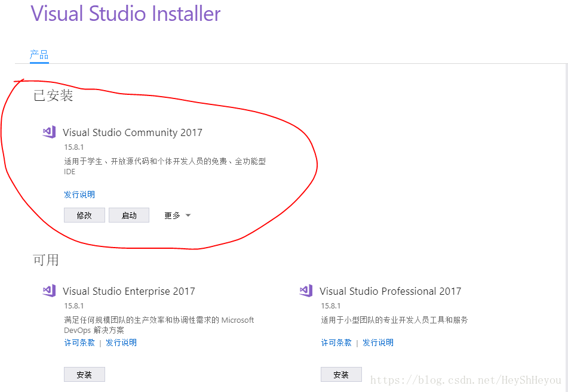568x392 pixels.
Task: Click the Visual Studio Professional 2017 logo icon
Action: click(306, 291)
